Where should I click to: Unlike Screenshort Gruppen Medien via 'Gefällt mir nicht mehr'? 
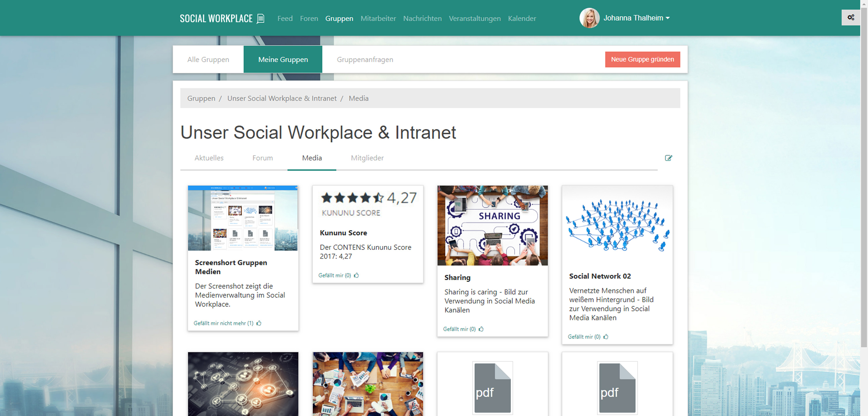(x=223, y=323)
